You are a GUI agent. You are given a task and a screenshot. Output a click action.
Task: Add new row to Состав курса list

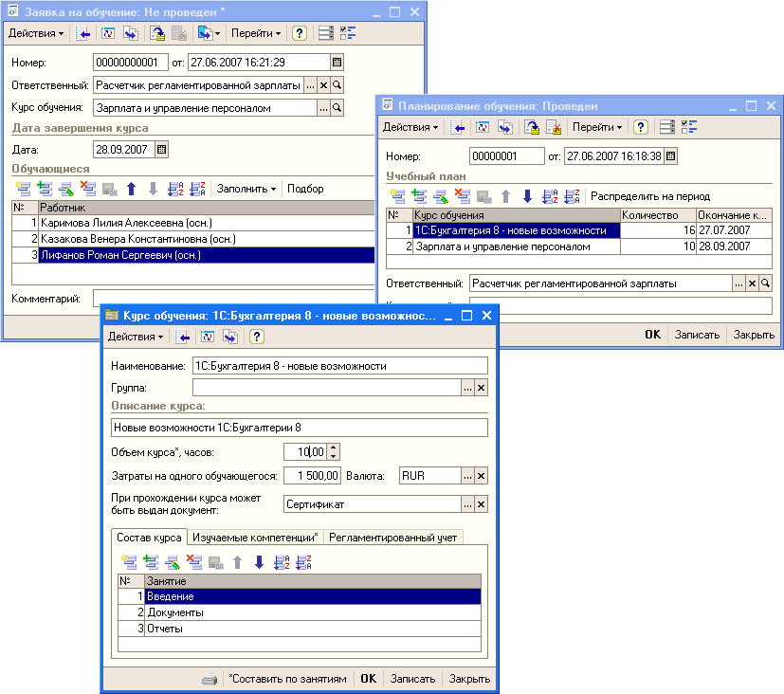point(129,562)
